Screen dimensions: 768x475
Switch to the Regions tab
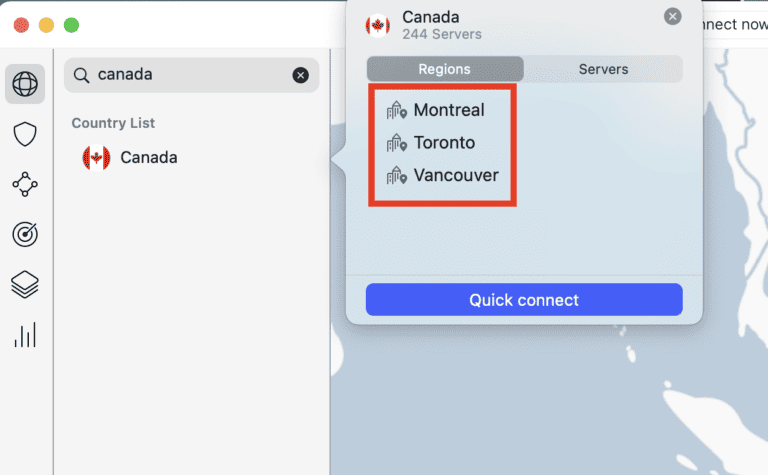(445, 69)
